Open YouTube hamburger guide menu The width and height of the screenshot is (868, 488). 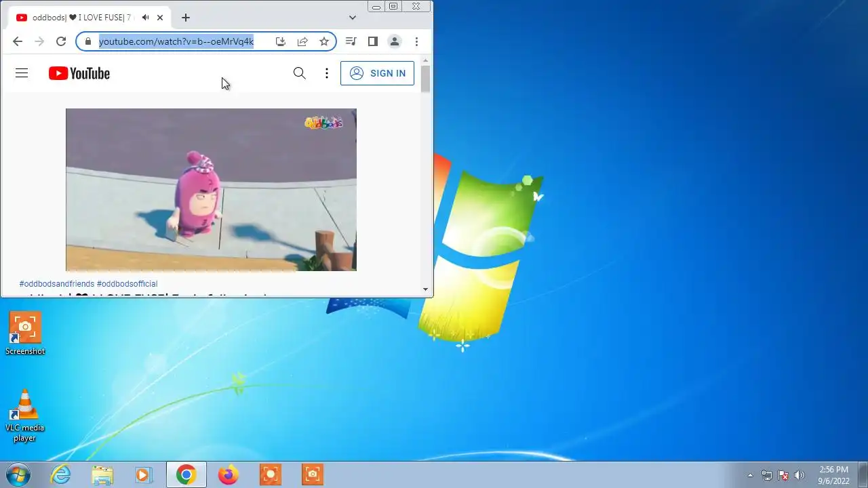point(22,73)
